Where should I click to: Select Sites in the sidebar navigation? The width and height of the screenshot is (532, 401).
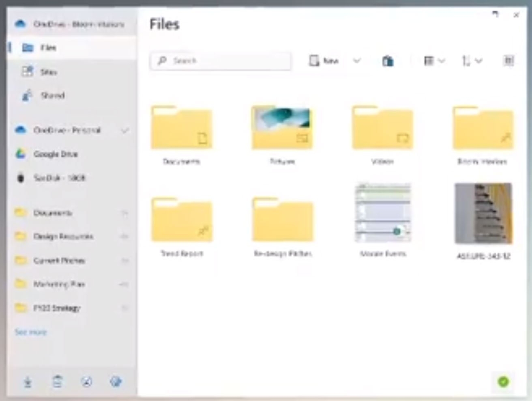48,72
